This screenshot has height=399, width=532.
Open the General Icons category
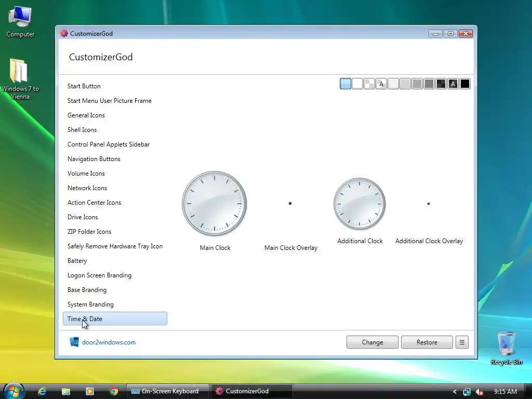[x=115, y=115]
